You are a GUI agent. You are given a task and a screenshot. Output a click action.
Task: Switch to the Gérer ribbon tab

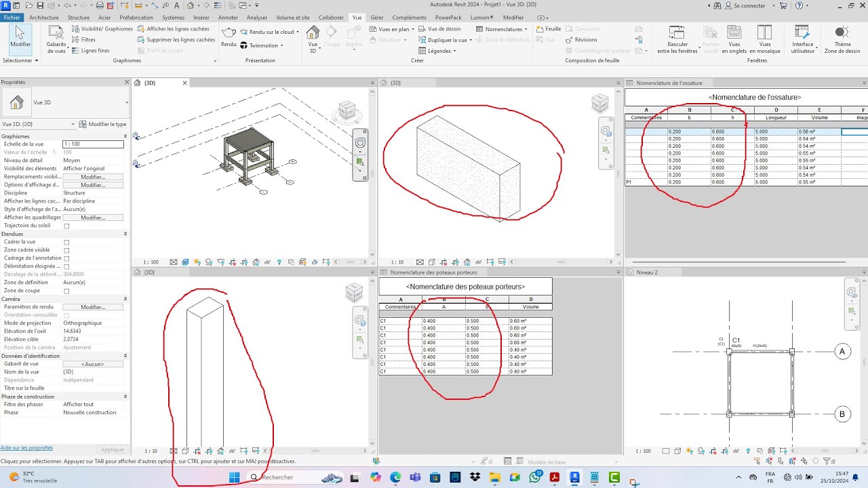coord(377,18)
